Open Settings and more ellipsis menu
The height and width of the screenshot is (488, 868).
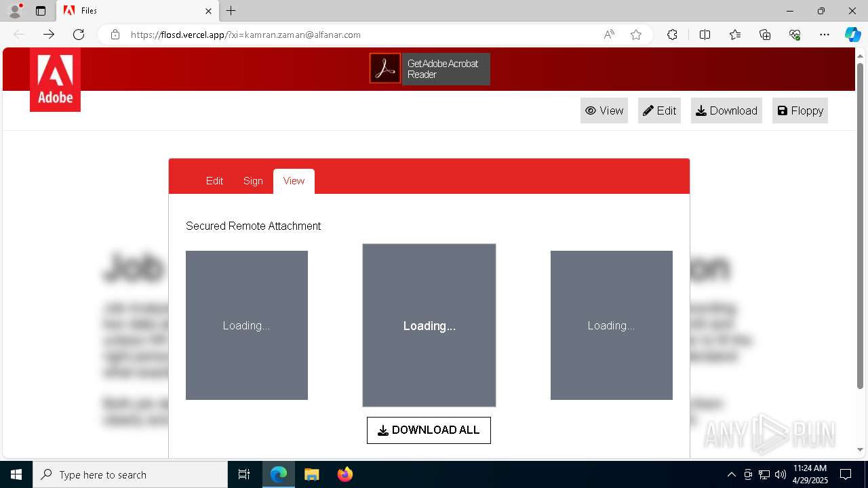825,35
